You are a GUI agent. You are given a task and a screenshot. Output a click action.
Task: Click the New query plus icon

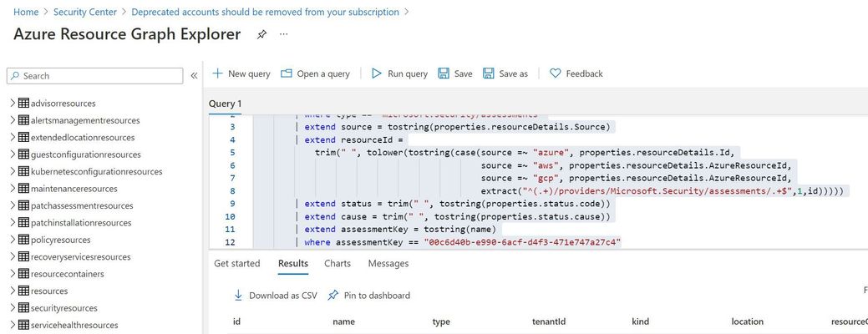pyautogui.click(x=217, y=73)
